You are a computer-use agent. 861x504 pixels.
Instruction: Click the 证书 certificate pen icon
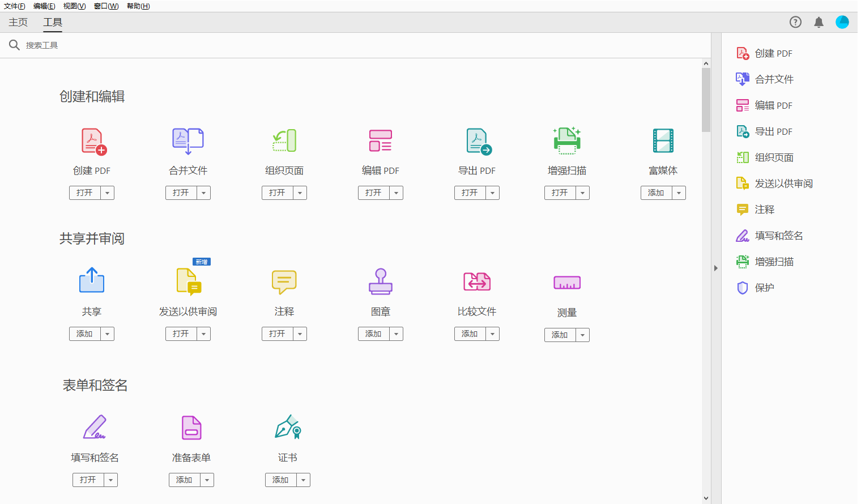point(288,427)
